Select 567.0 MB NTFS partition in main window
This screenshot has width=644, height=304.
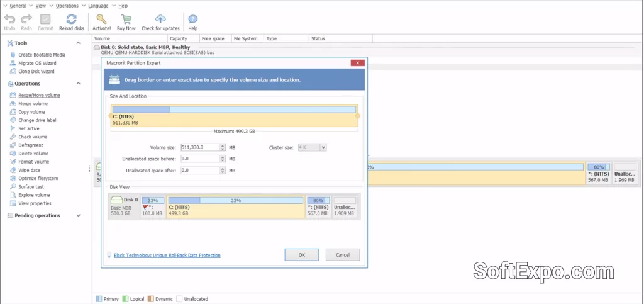click(x=599, y=173)
